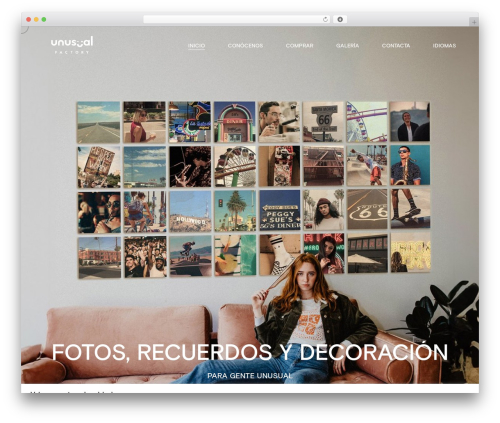Image resolution: width=500 pixels, height=423 pixels.
Task: Select the Route 66 road sign photo
Action: (323, 122)
